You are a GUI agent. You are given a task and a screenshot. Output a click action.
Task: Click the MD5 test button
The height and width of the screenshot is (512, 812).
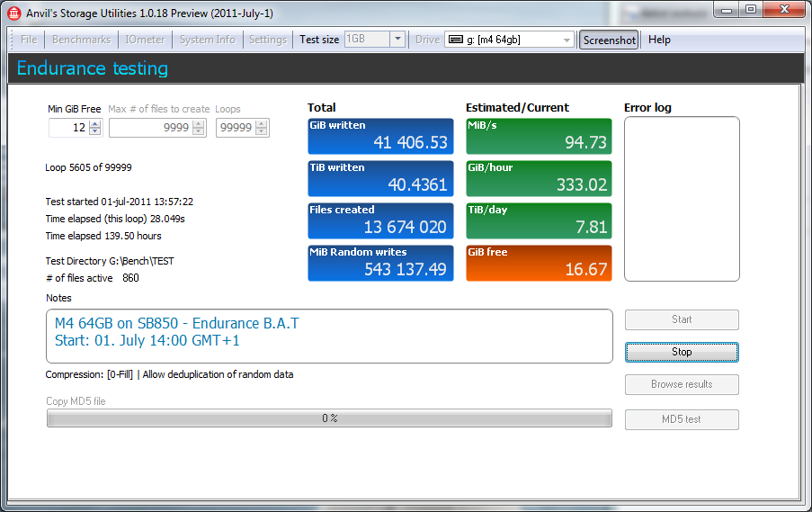(x=682, y=419)
